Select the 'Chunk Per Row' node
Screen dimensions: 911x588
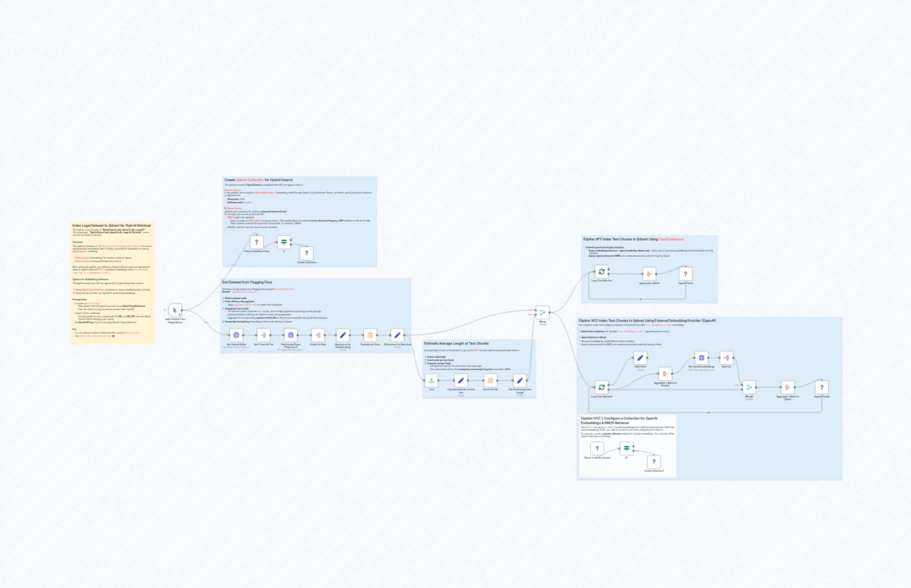click(318, 335)
